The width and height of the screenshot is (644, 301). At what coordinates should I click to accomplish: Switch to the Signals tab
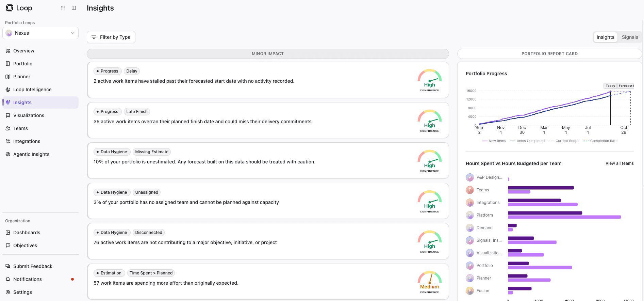pyautogui.click(x=630, y=37)
